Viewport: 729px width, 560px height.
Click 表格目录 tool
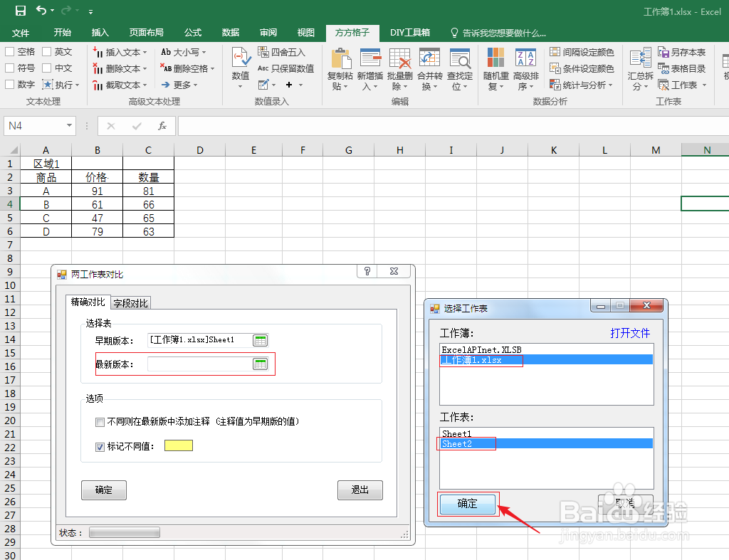pyautogui.click(x=681, y=68)
